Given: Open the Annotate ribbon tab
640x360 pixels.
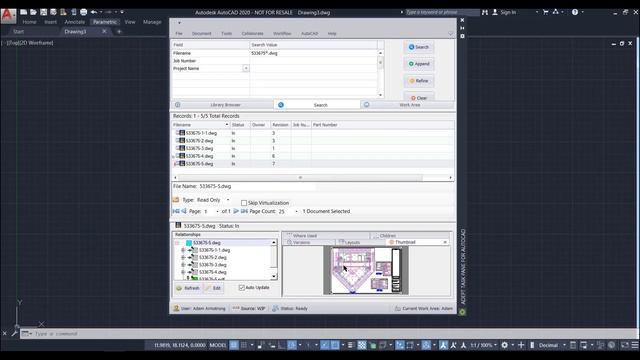Looking at the screenshot, I should click(75, 22).
